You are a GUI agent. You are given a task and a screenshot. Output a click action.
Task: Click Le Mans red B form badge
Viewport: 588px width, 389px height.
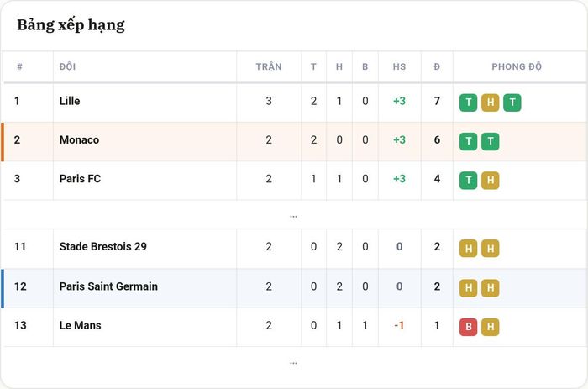tap(468, 327)
